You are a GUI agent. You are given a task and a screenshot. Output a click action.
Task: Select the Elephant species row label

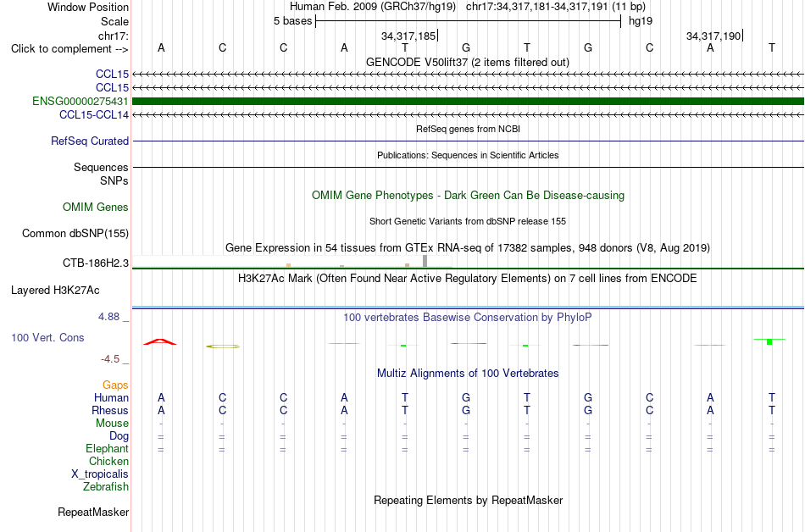pos(108,448)
